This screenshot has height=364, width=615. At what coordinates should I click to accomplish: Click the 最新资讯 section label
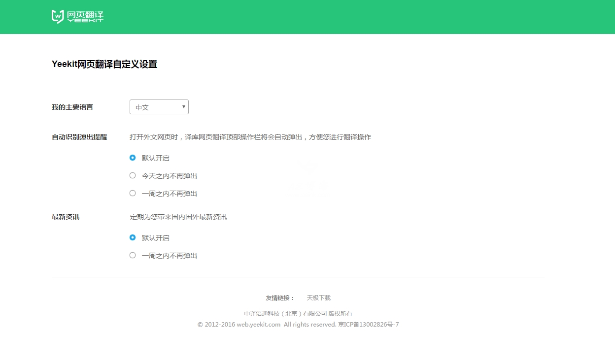(66, 217)
